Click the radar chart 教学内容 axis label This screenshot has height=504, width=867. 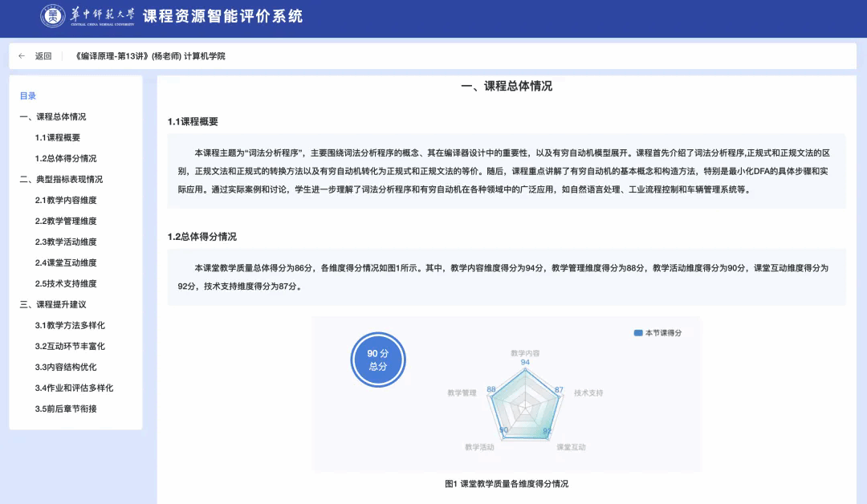tap(525, 352)
